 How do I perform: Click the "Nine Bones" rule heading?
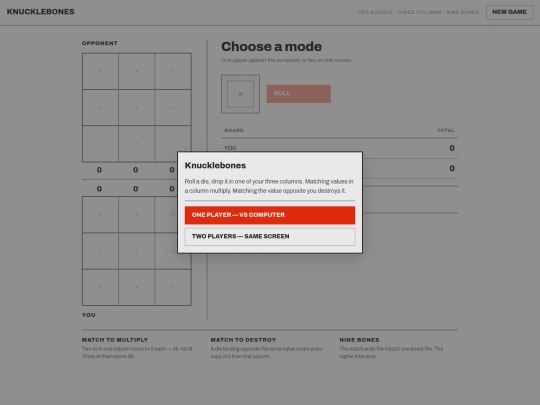click(x=360, y=340)
